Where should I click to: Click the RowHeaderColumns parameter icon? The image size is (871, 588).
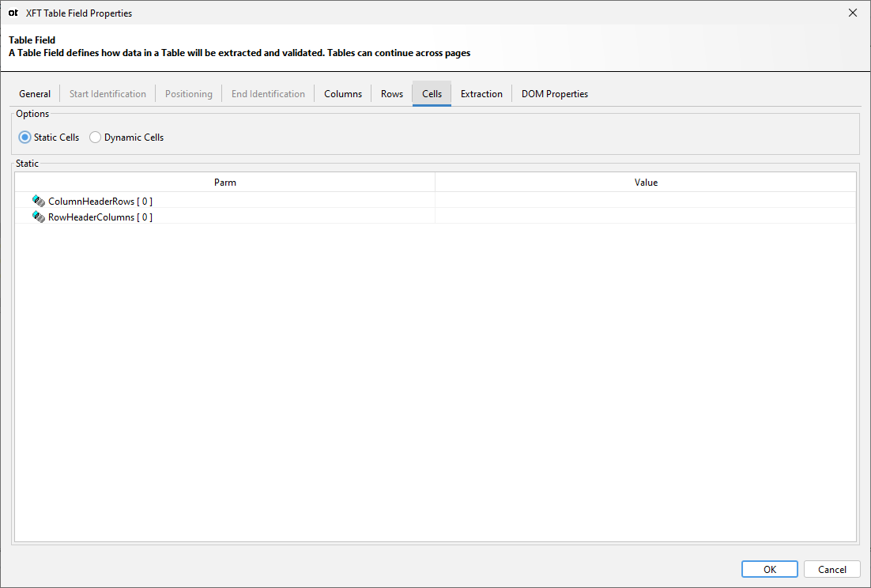click(38, 217)
